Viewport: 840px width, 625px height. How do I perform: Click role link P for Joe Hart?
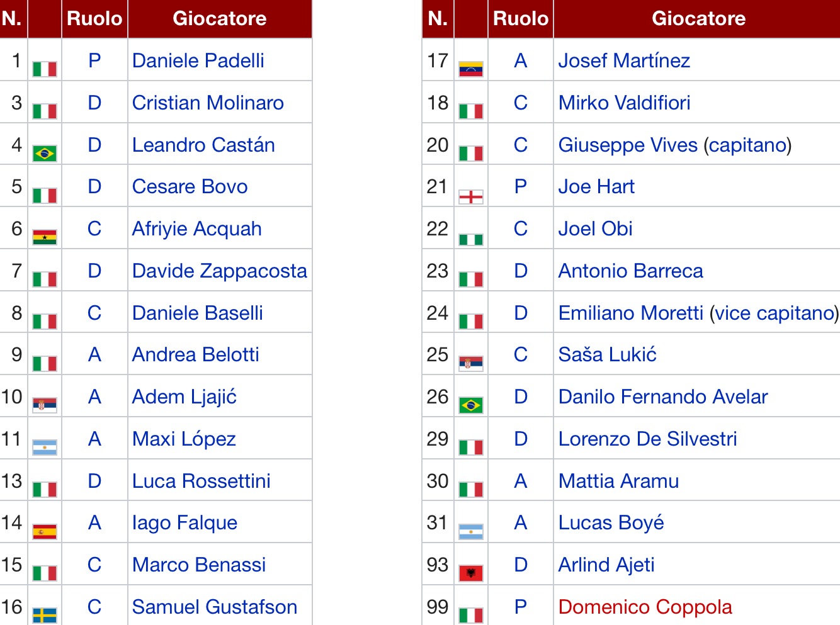tap(520, 186)
